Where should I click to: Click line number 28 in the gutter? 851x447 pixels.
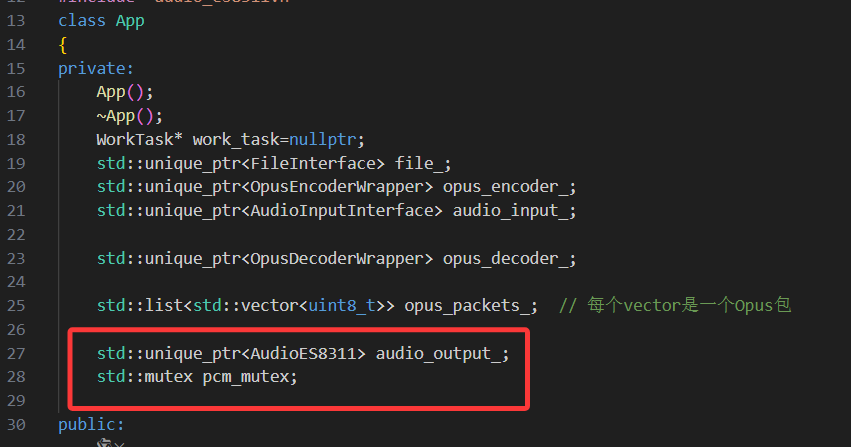[16, 376]
